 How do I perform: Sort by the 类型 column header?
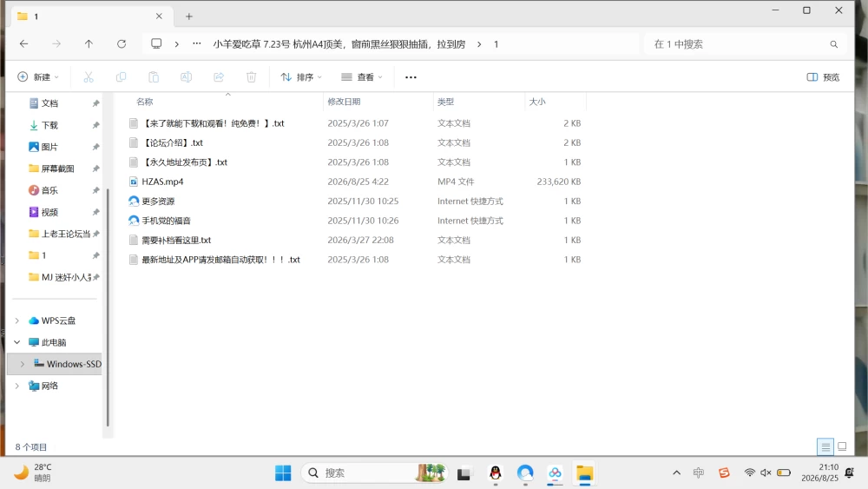[445, 102]
